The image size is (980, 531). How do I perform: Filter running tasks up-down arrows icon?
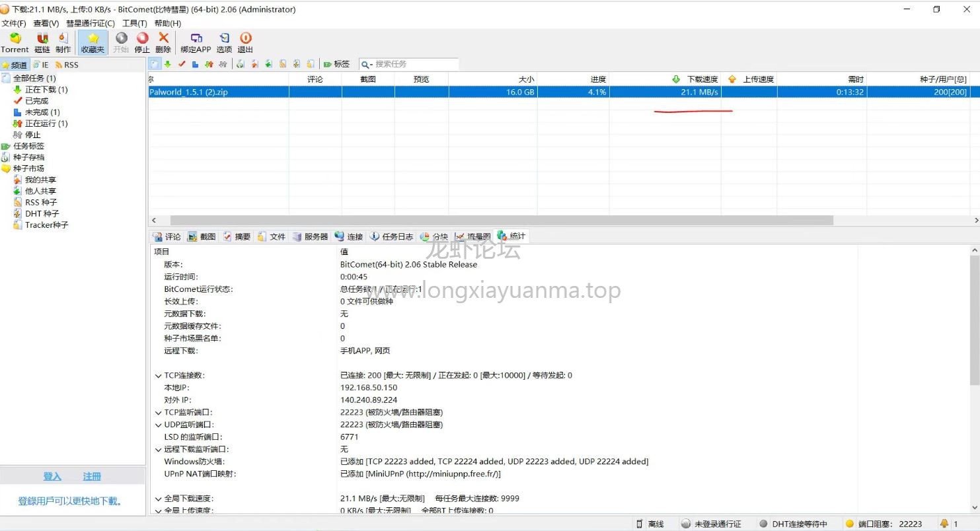209,64
